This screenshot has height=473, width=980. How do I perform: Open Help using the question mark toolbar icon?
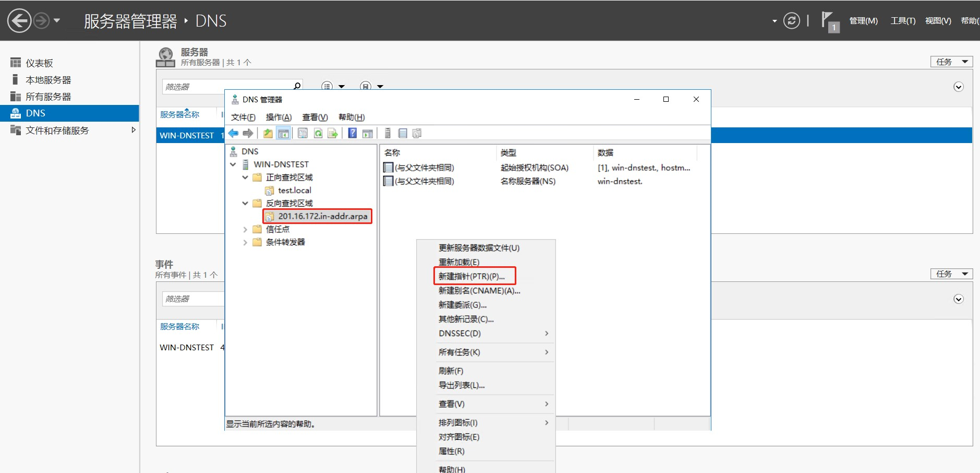(x=353, y=133)
